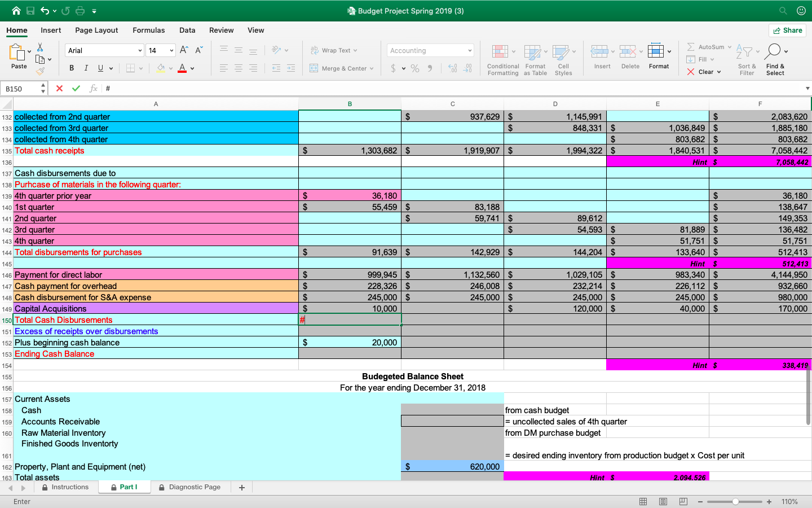The height and width of the screenshot is (508, 812).
Task: Align text to the right
Action: tap(253, 68)
